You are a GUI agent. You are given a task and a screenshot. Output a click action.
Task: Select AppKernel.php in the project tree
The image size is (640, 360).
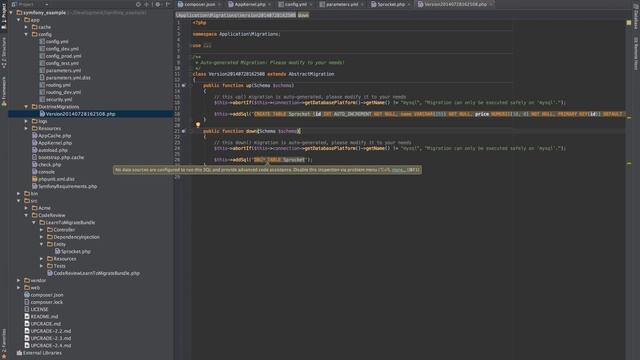click(x=52, y=143)
